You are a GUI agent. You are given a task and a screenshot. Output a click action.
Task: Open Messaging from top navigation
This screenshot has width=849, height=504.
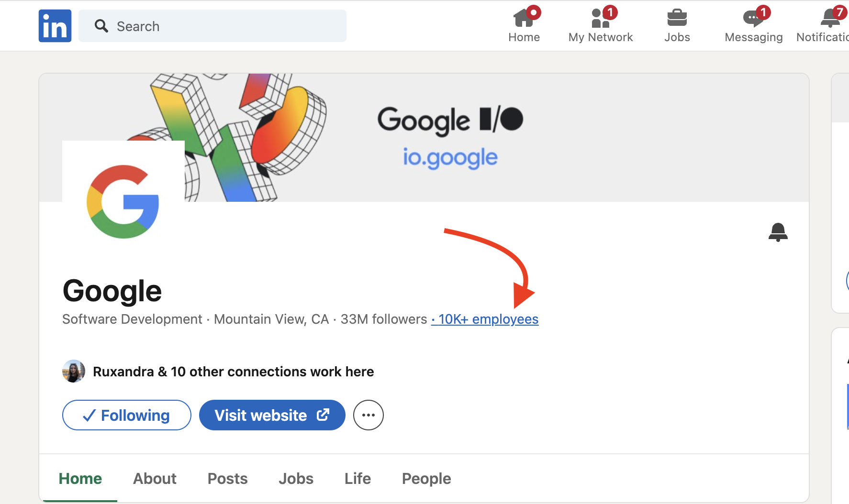tap(754, 26)
